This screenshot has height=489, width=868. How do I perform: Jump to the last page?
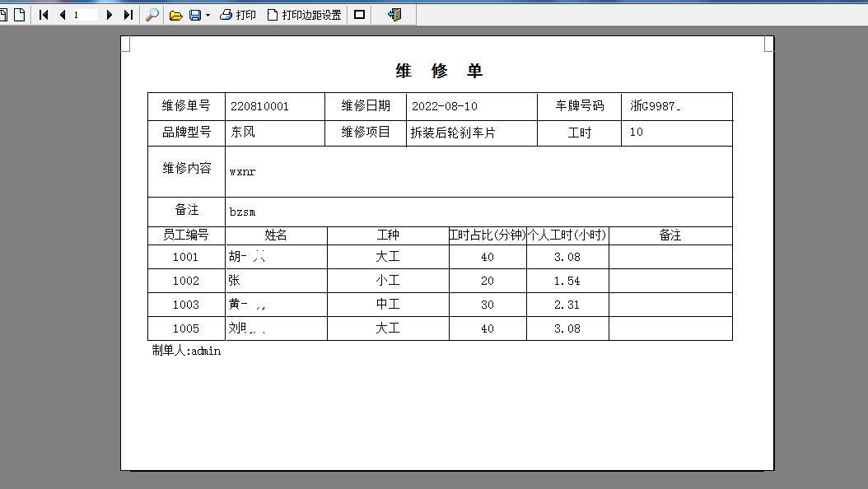pos(128,15)
